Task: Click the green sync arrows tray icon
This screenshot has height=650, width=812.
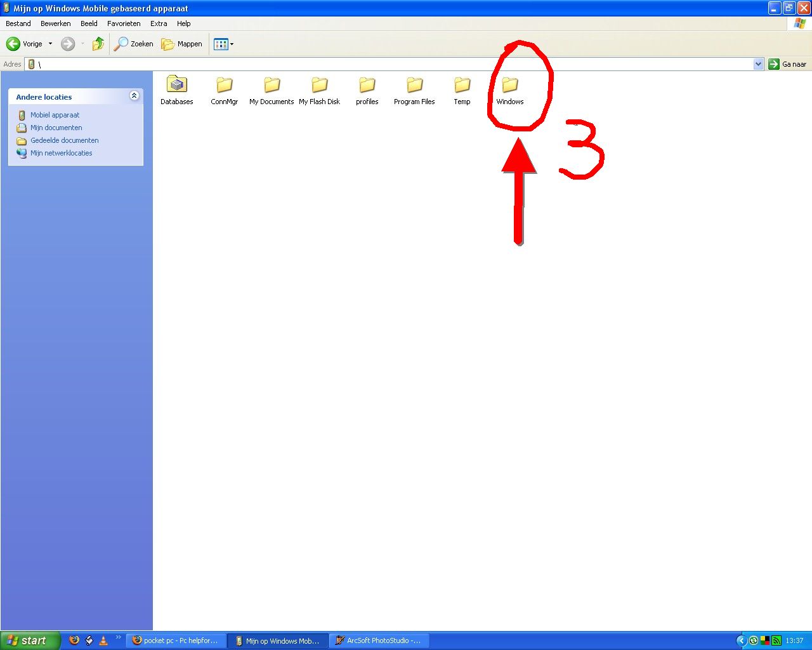Action: [x=754, y=640]
